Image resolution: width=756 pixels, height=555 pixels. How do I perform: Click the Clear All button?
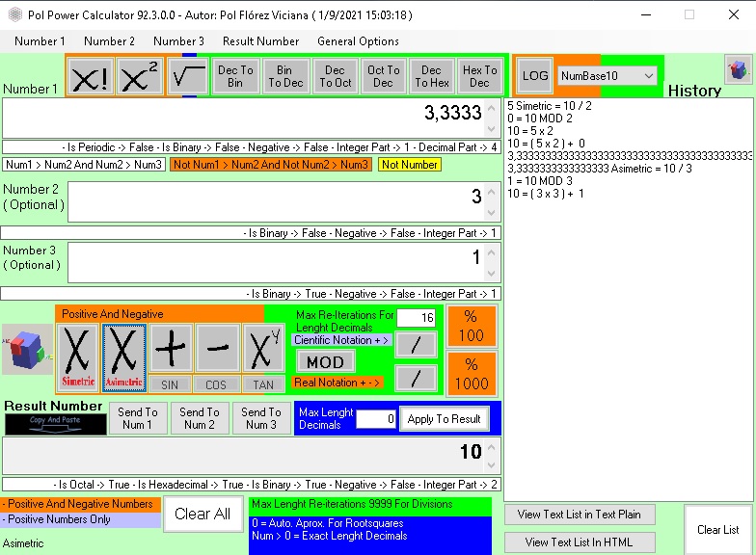pyautogui.click(x=202, y=515)
